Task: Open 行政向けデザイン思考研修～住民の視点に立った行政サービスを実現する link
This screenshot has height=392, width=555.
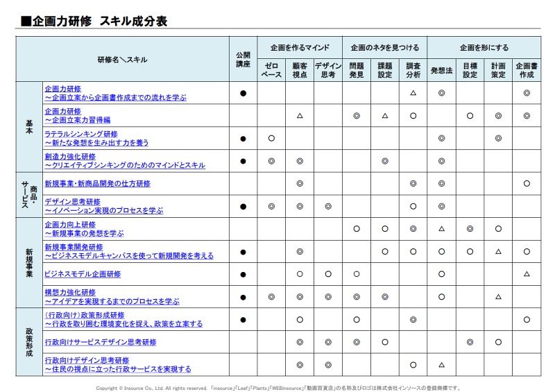Action: tap(118, 365)
